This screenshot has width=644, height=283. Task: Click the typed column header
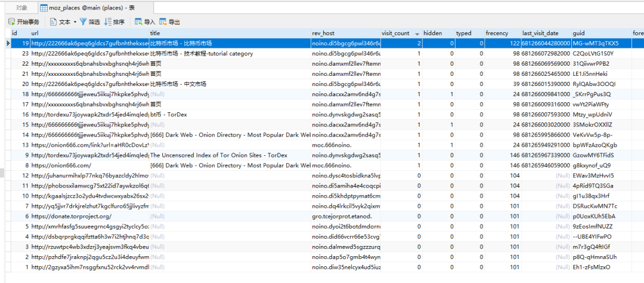tap(469, 33)
